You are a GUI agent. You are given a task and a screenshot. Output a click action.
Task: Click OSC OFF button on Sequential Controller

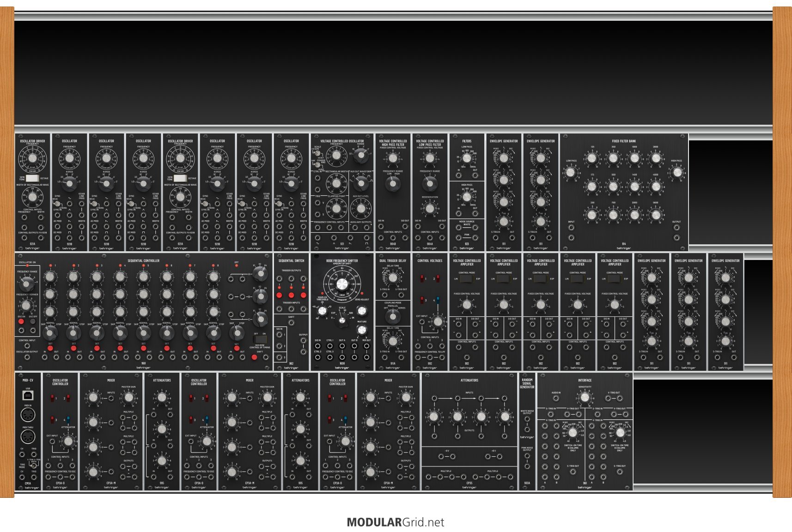pyautogui.click(x=33, y=321)
